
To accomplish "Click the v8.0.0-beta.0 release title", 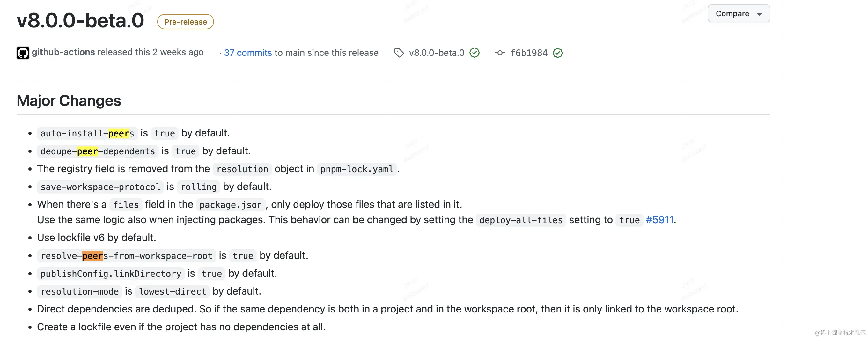I will pos(81,20).
